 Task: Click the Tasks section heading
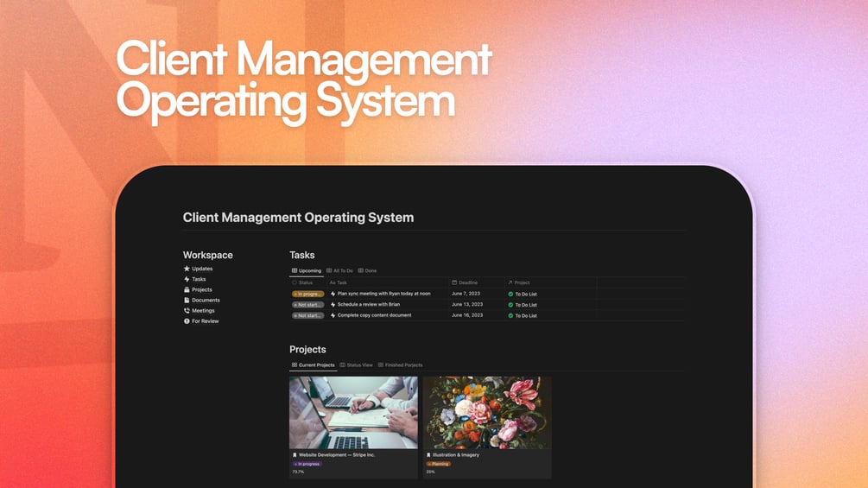point(301,255)
